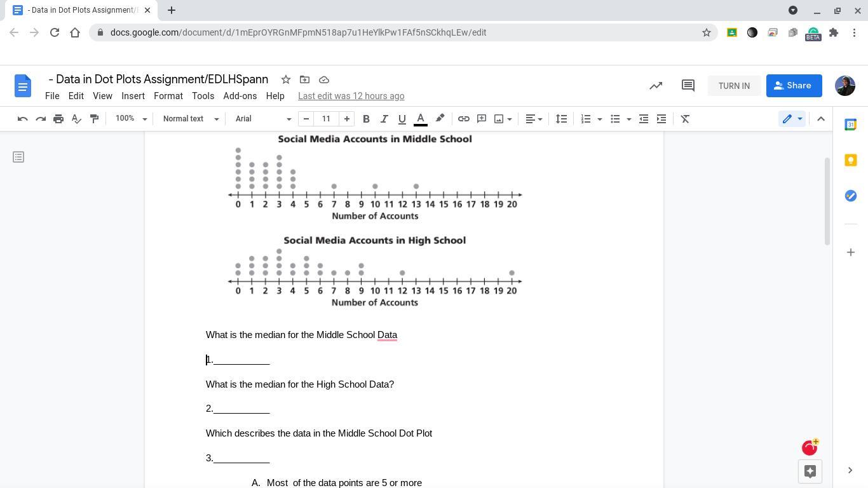
Task: Open the text color picker
Action: [420, 119]
